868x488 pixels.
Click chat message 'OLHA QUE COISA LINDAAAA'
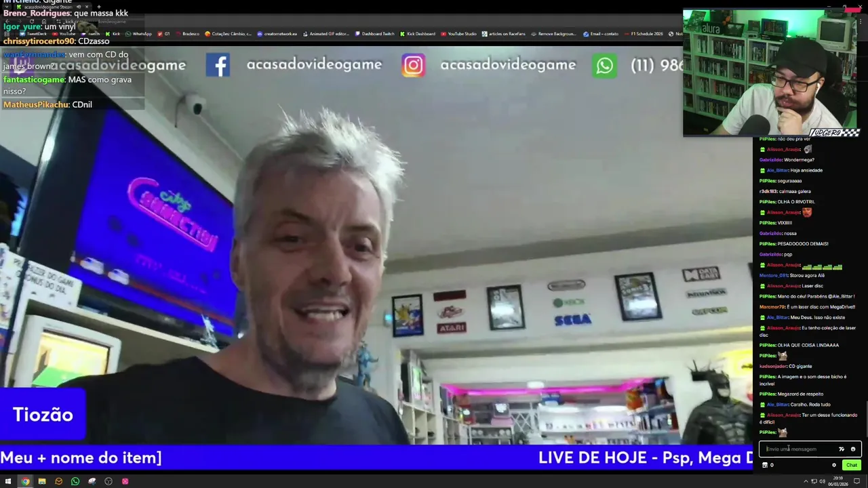pos(808,345)
